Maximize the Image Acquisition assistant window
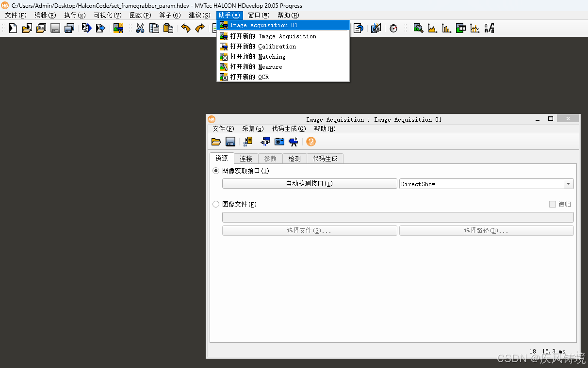 (x=551, y=119)
